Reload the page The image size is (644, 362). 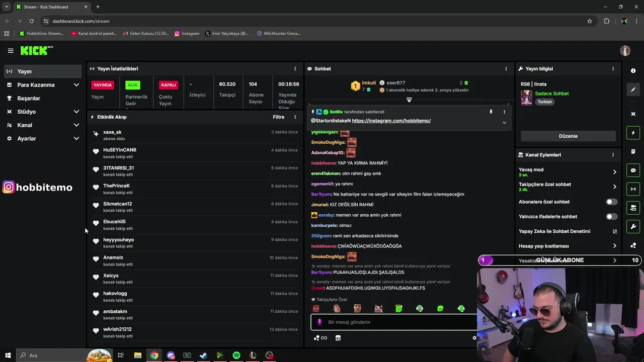(x=31, y=21)
